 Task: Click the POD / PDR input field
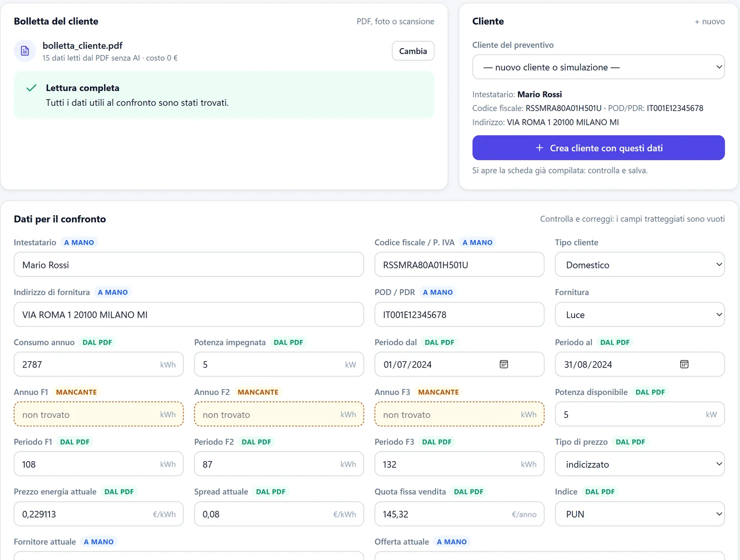(x=459, y=315)
